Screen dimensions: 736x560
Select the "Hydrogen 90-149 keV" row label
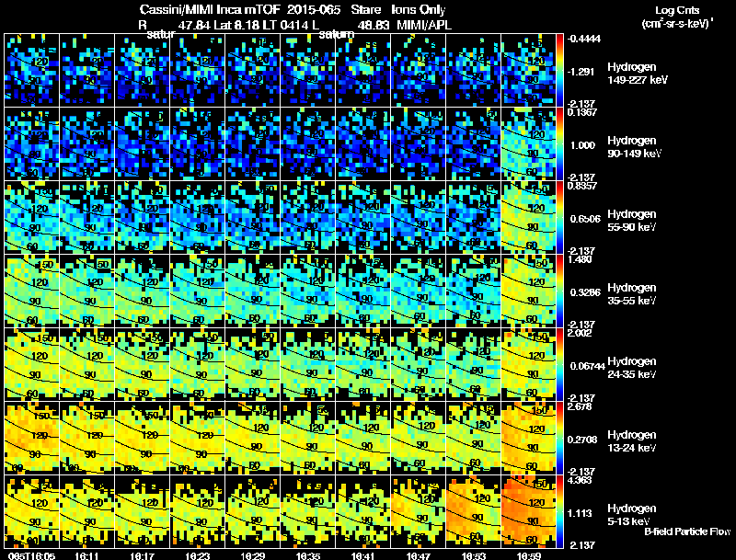pos(634,147)
